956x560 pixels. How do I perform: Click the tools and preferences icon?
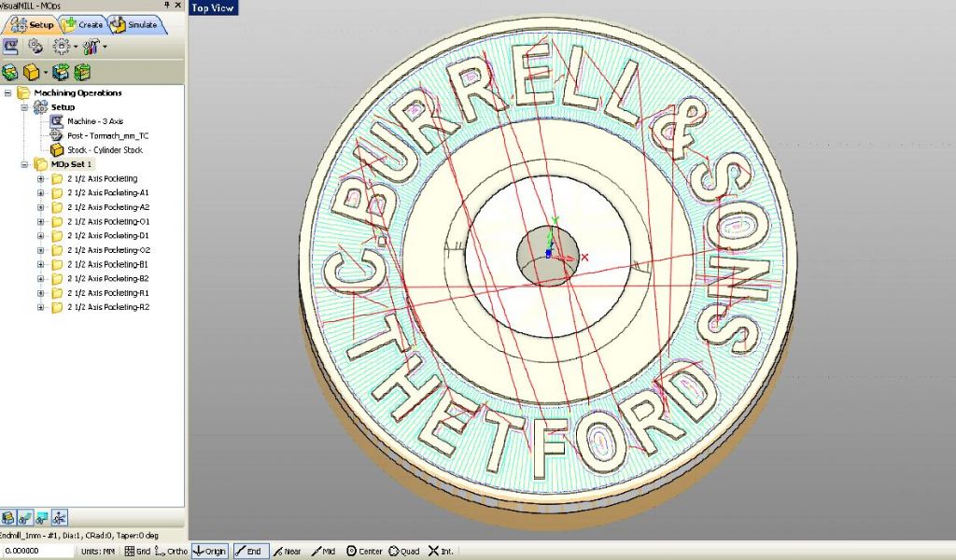coord(91,47)
